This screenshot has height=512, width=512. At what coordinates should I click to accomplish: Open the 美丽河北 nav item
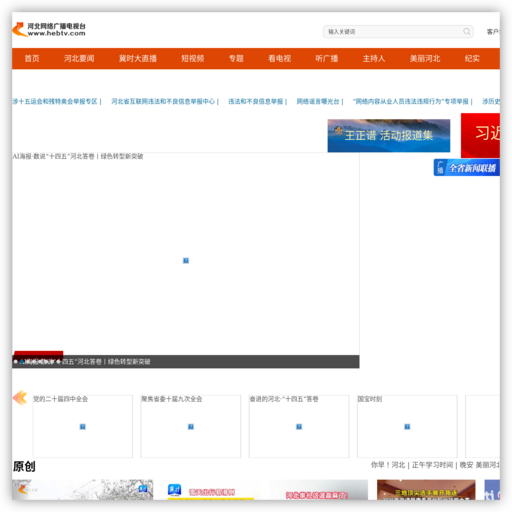(x=425, y=59)
